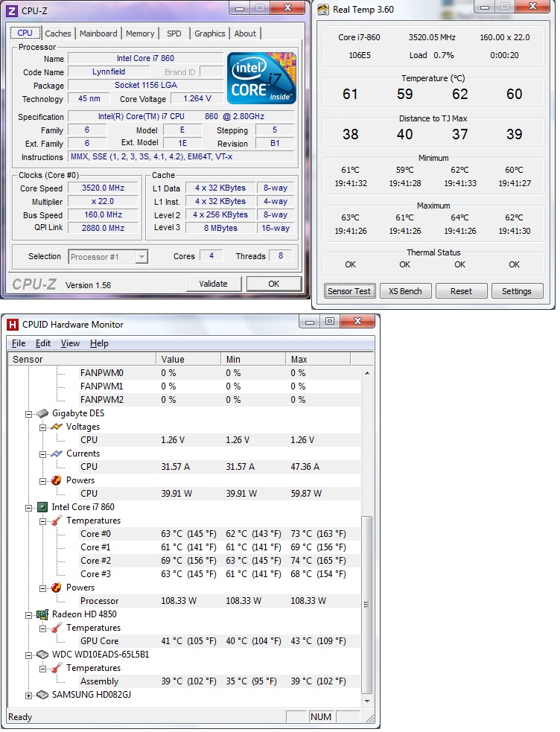Open Real Temp Settings
The image size is (560, 732).
point(517,291)
